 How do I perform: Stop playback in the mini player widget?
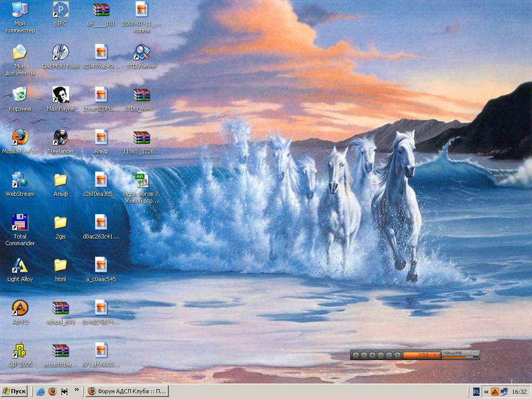(x=373, y=355)
